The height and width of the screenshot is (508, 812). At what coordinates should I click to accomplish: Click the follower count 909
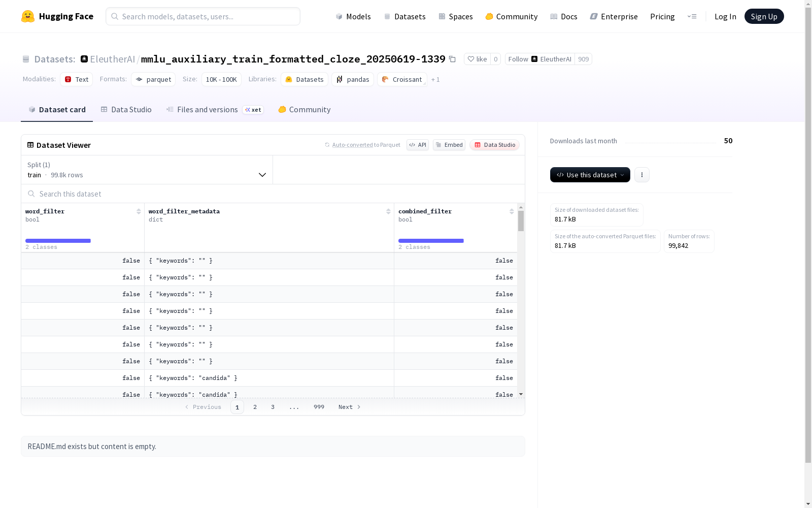(x=584, y=59)
